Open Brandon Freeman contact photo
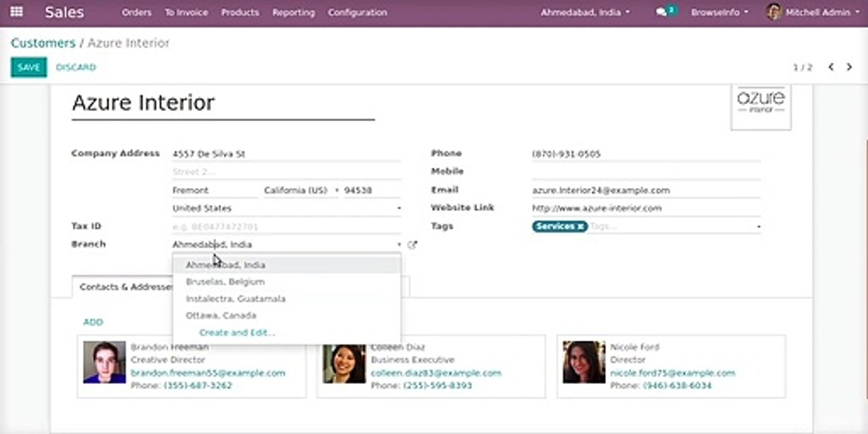868x434 pixels. [x=104, y=362]
